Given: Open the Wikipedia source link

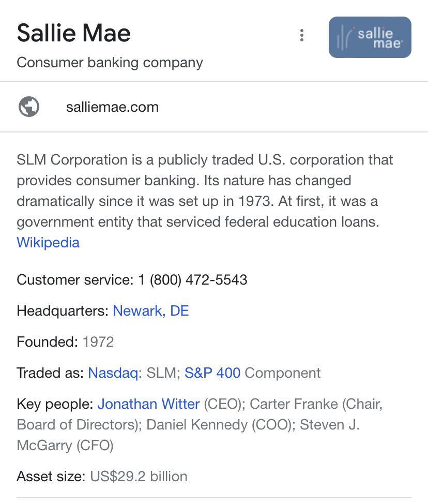Looking at the screenshot, I should [48, 242].
